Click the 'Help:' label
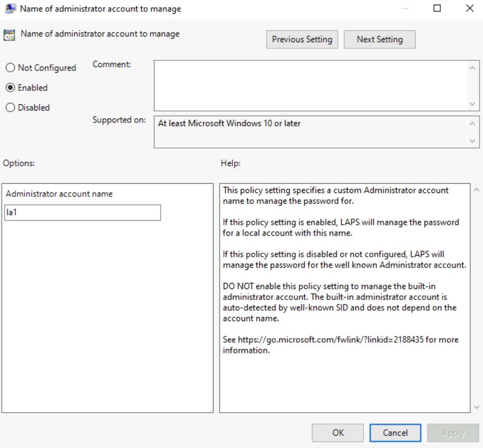 pos(231,163)
